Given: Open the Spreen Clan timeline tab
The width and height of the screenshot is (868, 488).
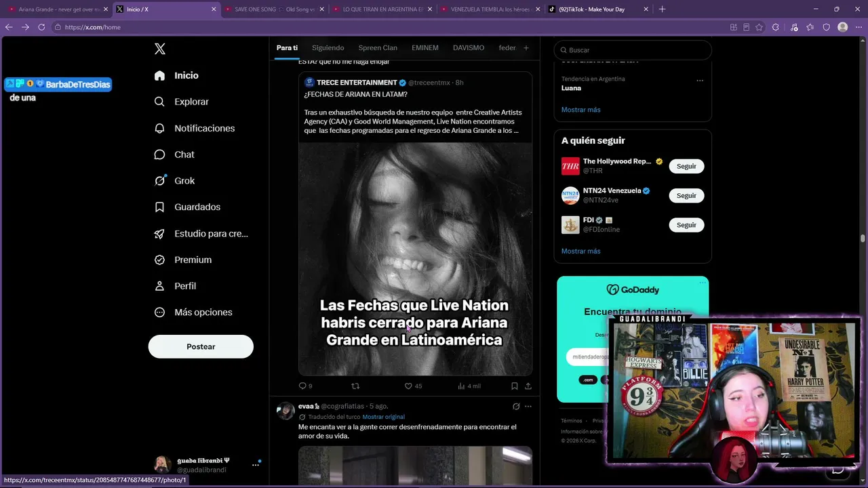Looking at the screenshot, I should tap(378, 48).
